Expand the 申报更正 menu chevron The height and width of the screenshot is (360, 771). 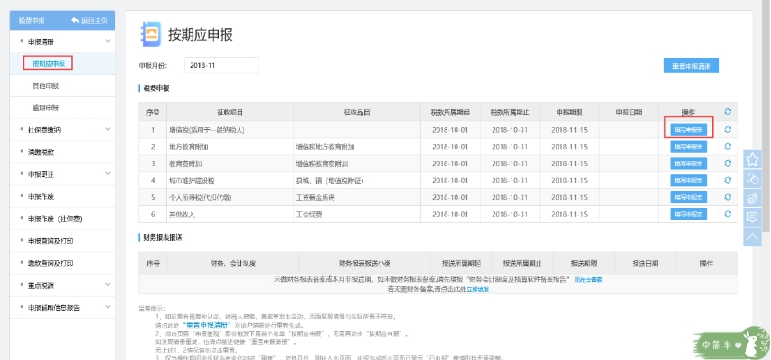coord(108,174)
